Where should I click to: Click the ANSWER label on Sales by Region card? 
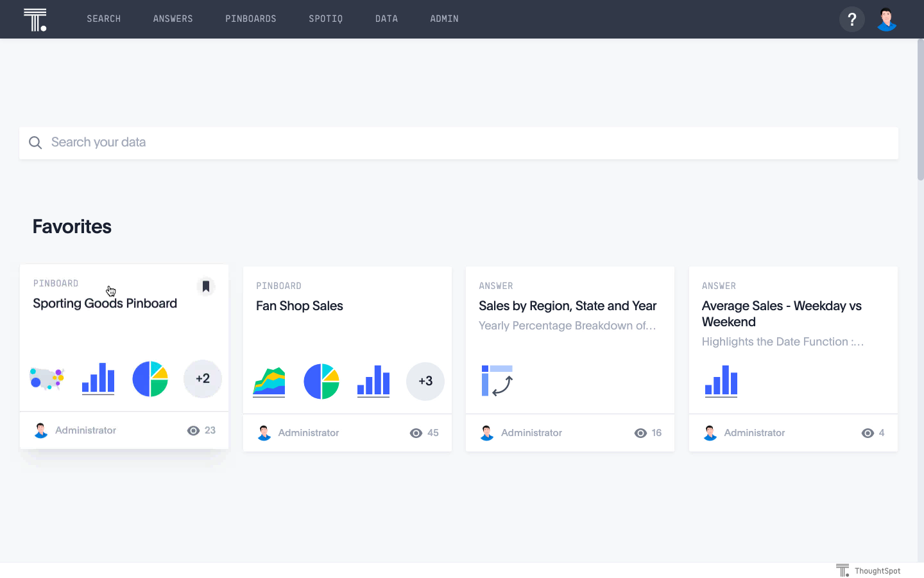[x=496, y=286]
